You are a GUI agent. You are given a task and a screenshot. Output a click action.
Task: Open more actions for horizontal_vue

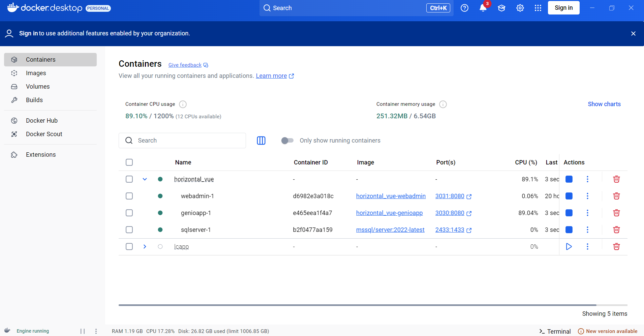coord(587,179)
